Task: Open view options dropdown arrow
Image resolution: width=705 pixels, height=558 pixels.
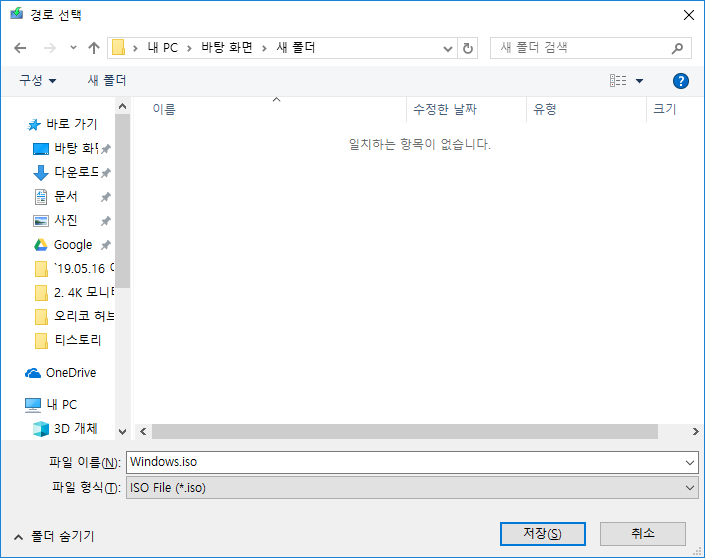Action: click(639, 81)
